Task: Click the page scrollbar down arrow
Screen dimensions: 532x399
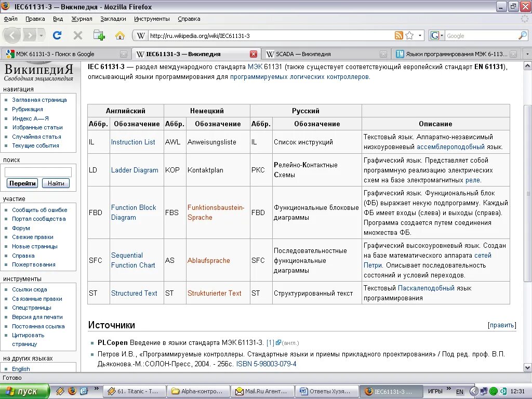Action: 528,367
